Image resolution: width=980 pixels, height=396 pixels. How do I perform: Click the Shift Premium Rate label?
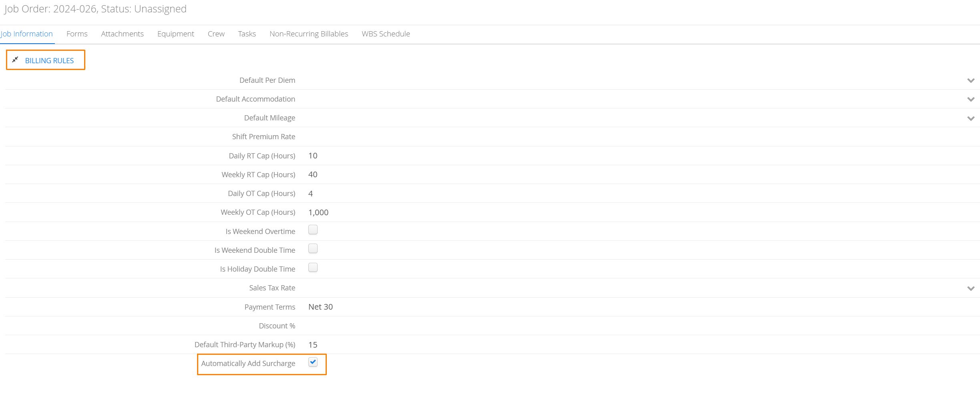pyautogui.click(x=264, y=137)
